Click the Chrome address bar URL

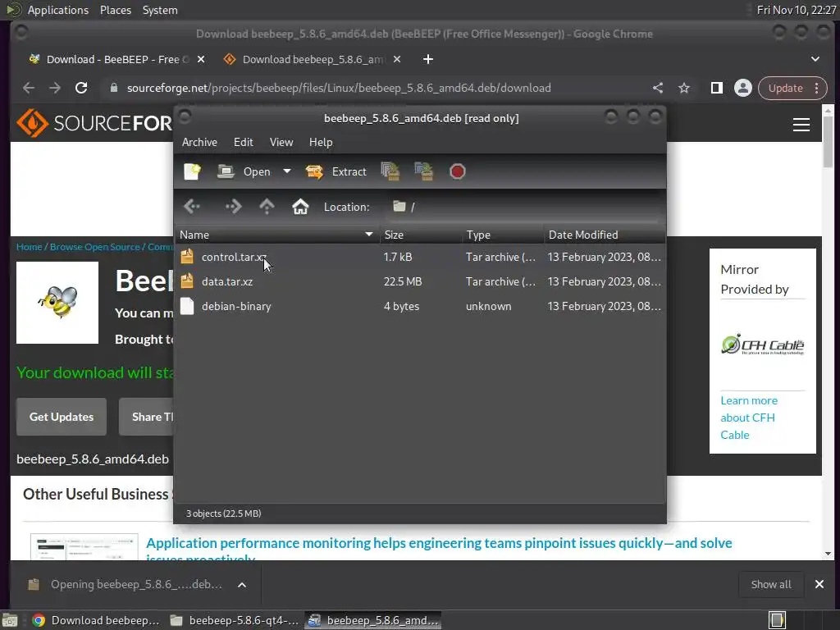click(339, 88)
